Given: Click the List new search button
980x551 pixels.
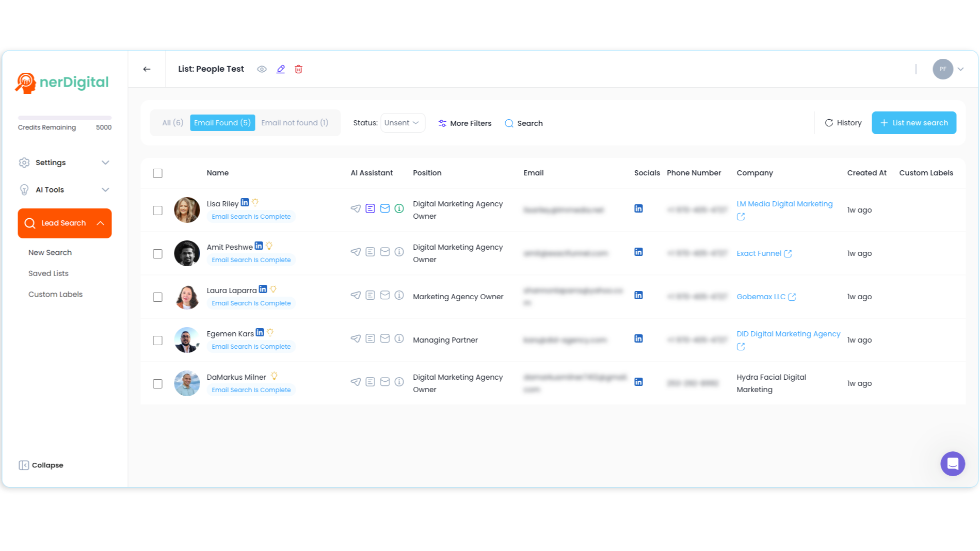Looking at the screenshot, I should (x=913, y=123).
